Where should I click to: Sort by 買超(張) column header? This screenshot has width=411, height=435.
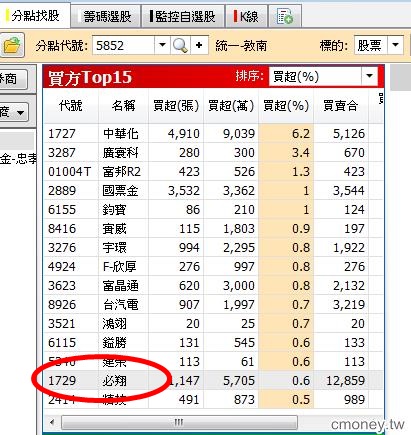(x=176, y=106)
